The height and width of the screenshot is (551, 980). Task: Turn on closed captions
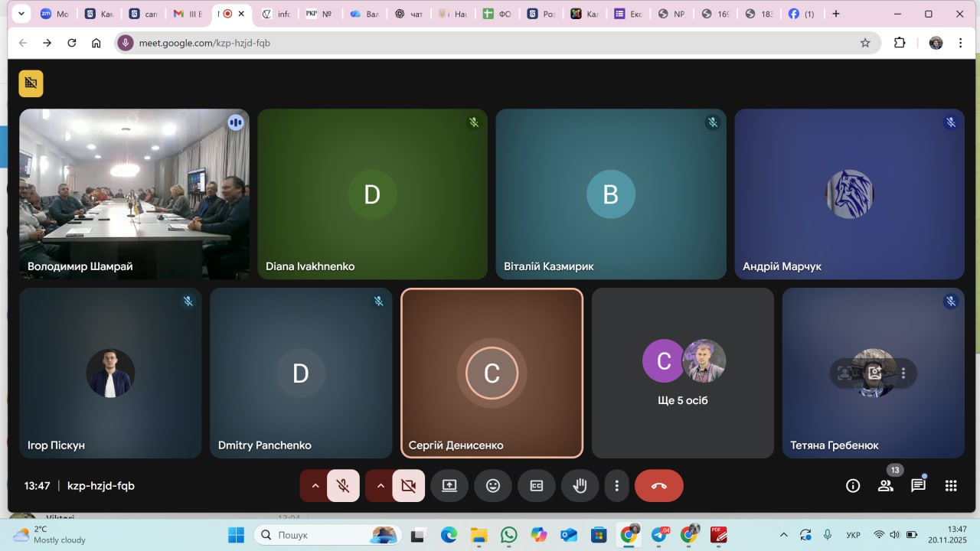point(537,486)
